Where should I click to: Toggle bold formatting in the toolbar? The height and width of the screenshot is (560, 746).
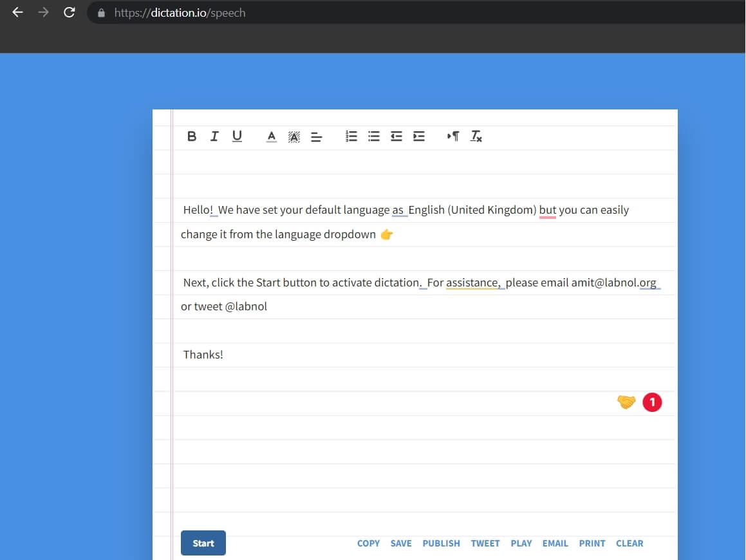(x=192, y=136)
